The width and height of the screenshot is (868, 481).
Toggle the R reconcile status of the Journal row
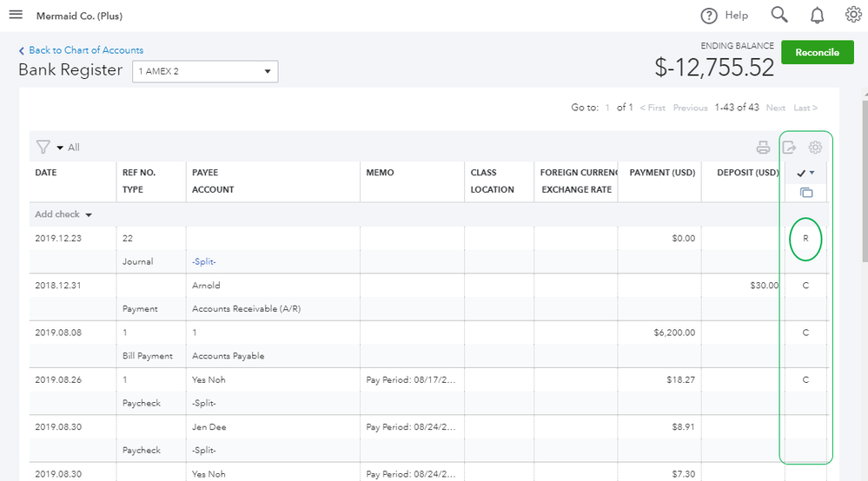pyautogui.click(x=805, y=239)
